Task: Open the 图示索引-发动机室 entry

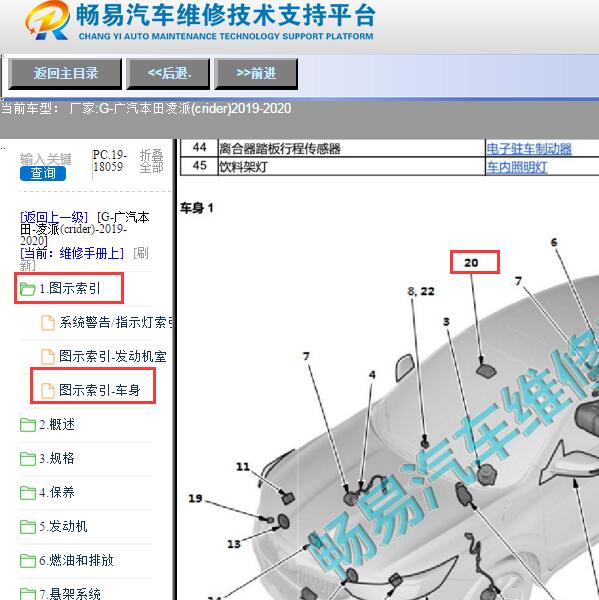Action: click(x=113, y=356)
